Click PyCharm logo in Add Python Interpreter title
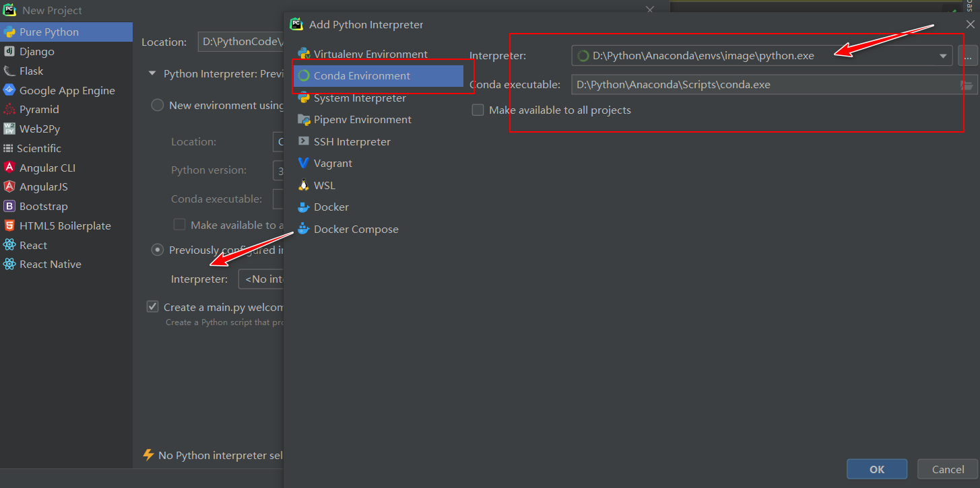 (296, 24)
